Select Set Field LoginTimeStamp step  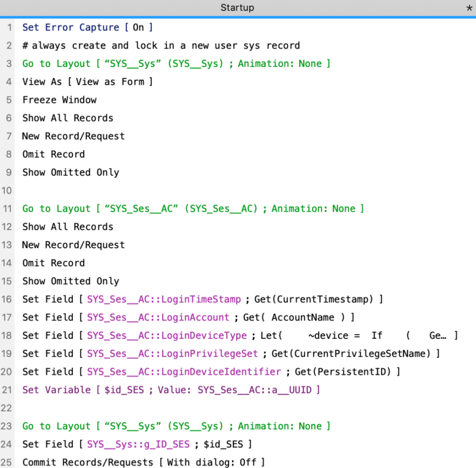(x=203, y=299)
